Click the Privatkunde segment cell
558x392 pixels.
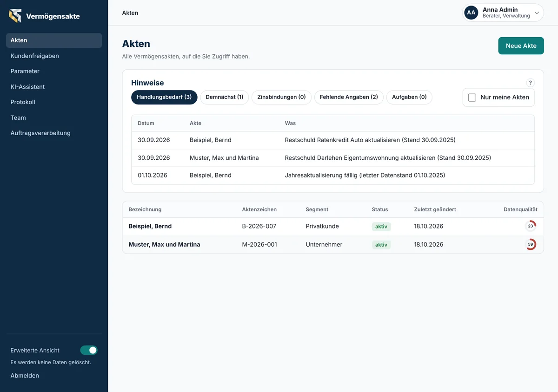[322, 226]
